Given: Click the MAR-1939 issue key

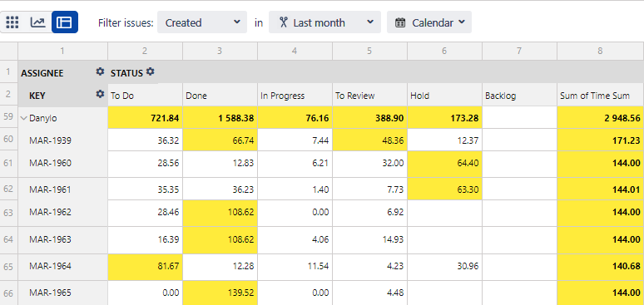Looking at the screenshot, I should pos(50,140).
